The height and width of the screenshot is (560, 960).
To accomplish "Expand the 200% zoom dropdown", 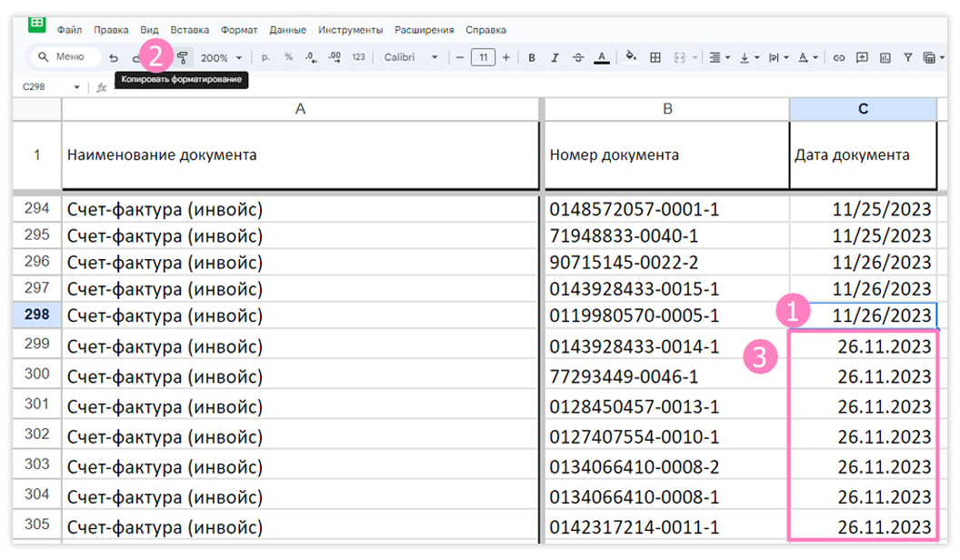I will [221, 57].
